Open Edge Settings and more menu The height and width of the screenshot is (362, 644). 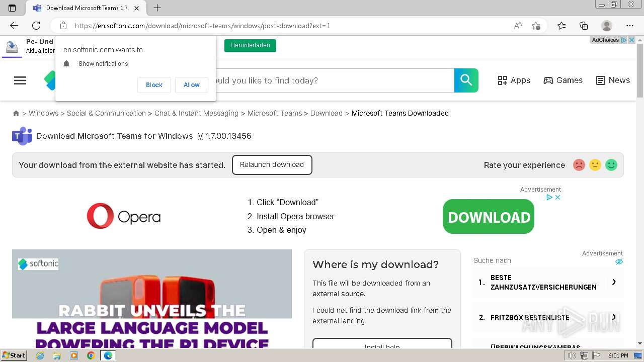coord(630,26)
